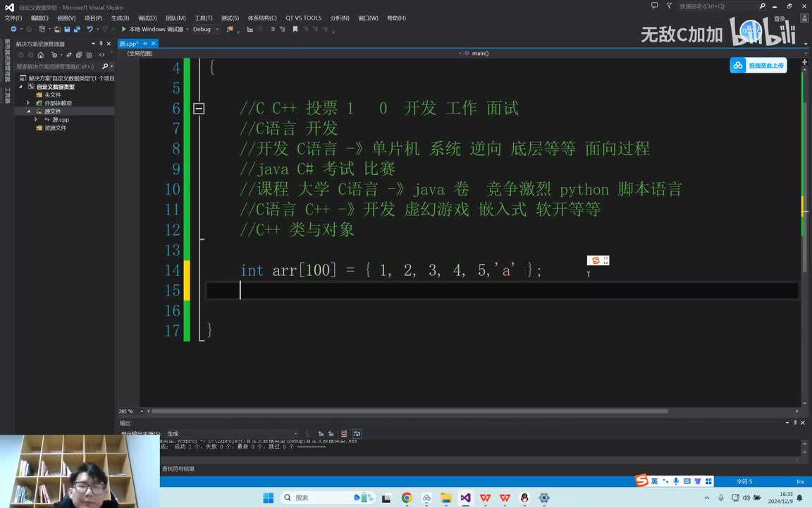Pin the Solution Explorer panel
The width and height of the screenshot is (812, 508).
101,44
